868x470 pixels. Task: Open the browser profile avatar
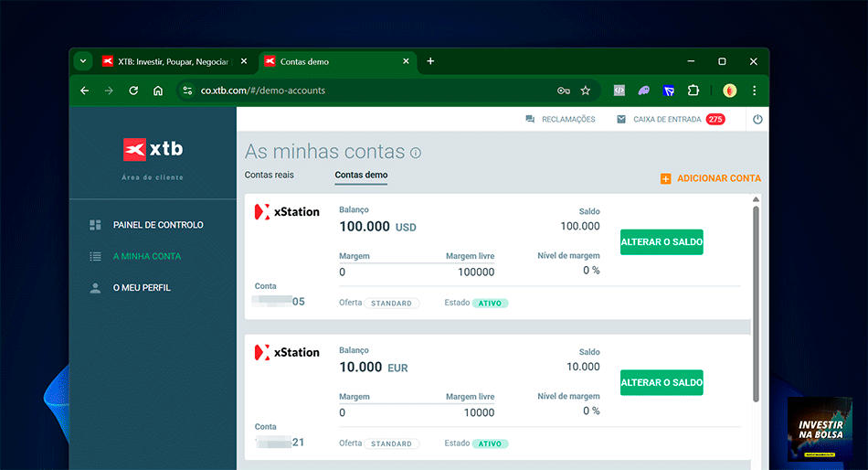[730, 91]
